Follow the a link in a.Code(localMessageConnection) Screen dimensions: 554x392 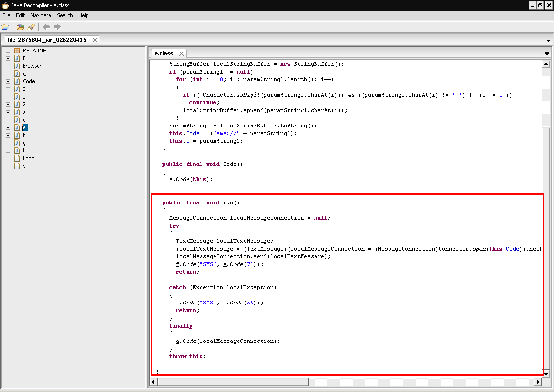coord(177,341)
